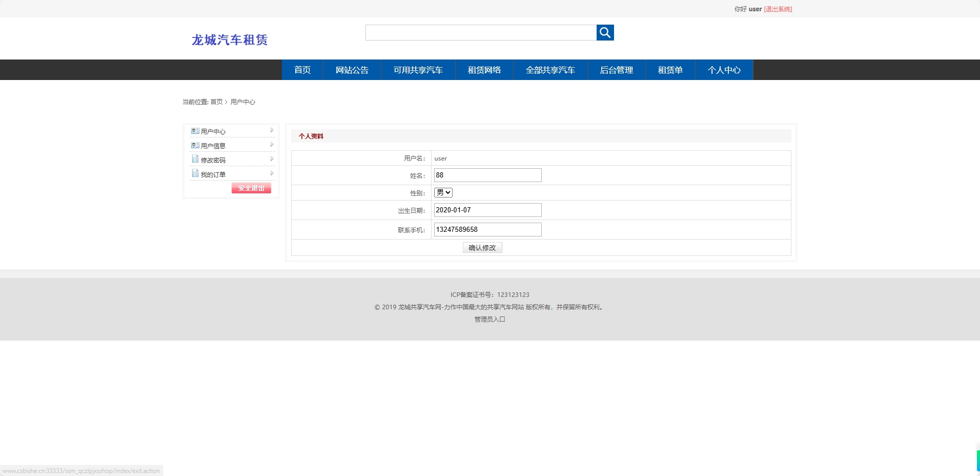Click the 安全退出 logout button
The height and width of the screenshot is (476, 980).
(251, 188)
